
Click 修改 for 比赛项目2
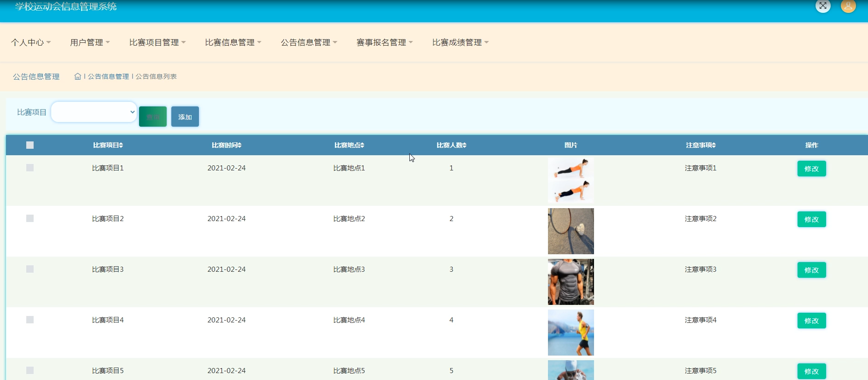coord(811,219)
